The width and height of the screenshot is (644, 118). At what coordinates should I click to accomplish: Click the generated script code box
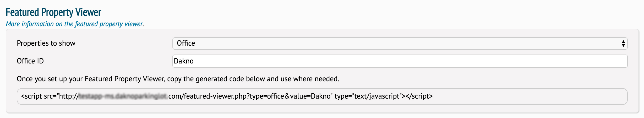coord(322,96)
